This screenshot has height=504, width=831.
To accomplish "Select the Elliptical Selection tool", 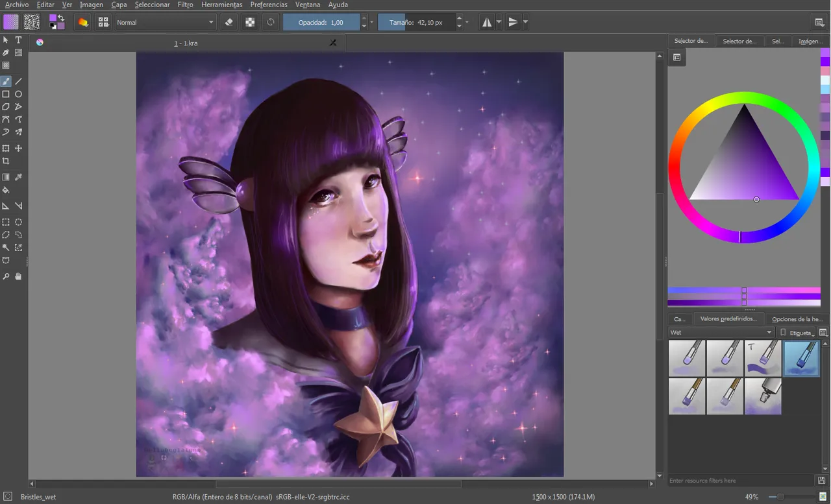I will coord(19,222).
